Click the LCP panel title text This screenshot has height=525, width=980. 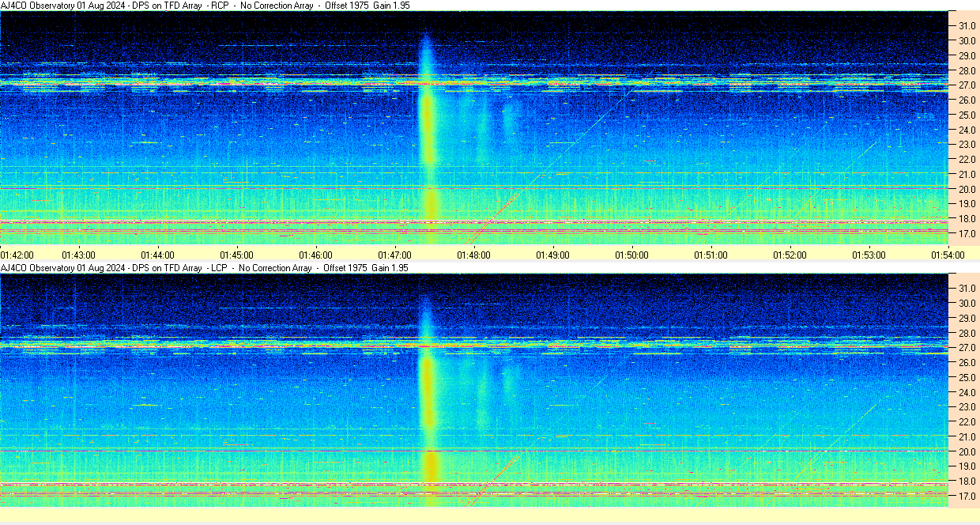pos(205,268)
